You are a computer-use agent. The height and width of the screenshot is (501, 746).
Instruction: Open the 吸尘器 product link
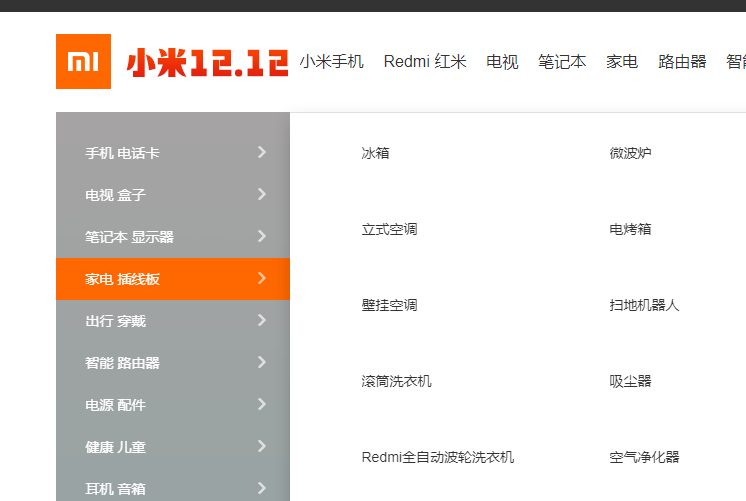(630, 381)
